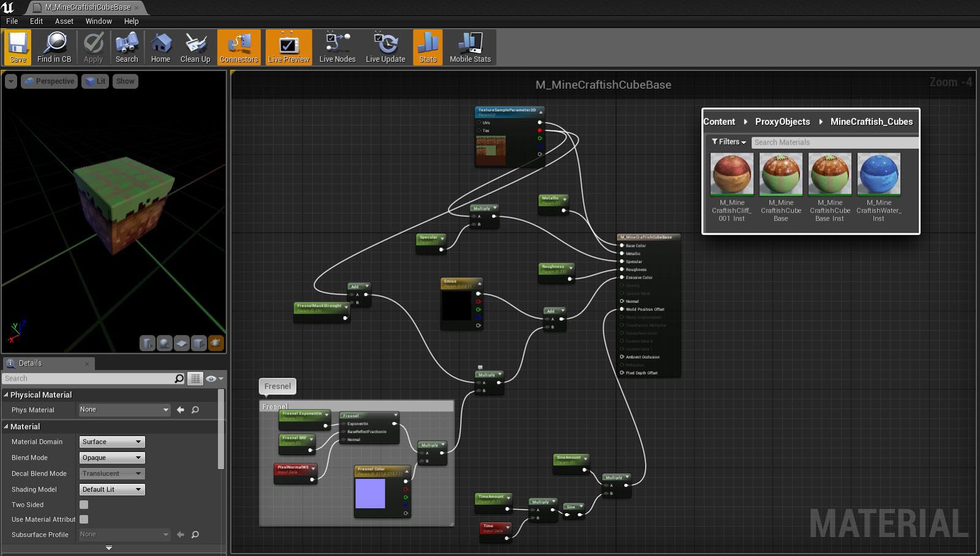Browse to Subsurface Profile asset with its magnifier
This screenshot has height=556, width=980.
click(x=195, y=535)
